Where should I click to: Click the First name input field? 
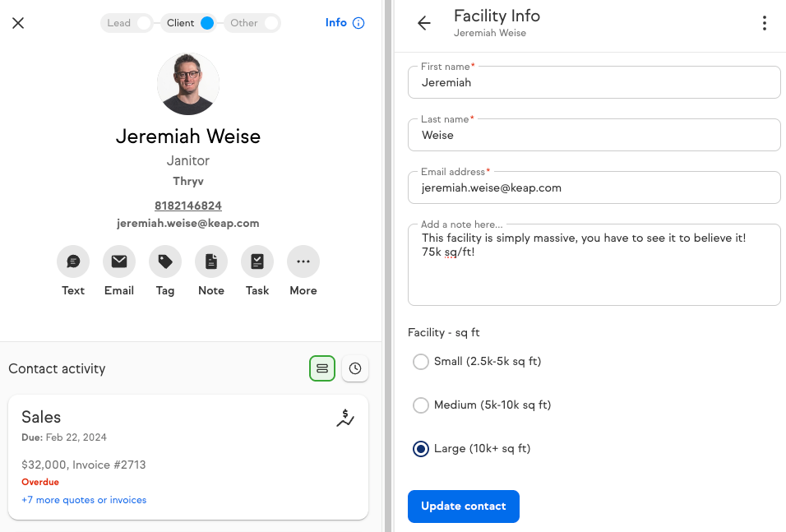pos(594,82)
